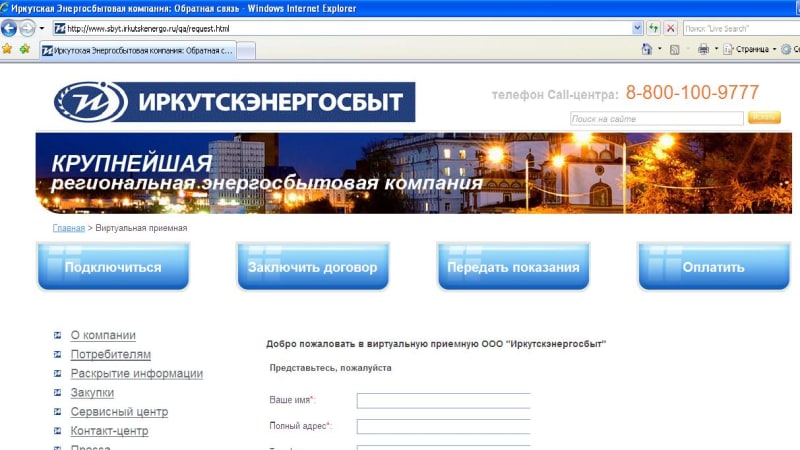
Task: Expand the Print options dropdown arrow
Action: tap(716, 49)
